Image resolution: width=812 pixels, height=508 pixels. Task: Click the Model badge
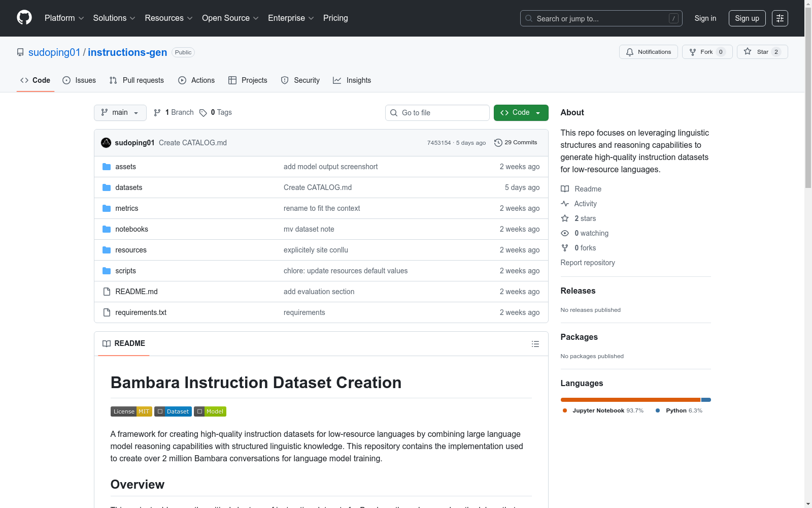(x=210, y=411)
